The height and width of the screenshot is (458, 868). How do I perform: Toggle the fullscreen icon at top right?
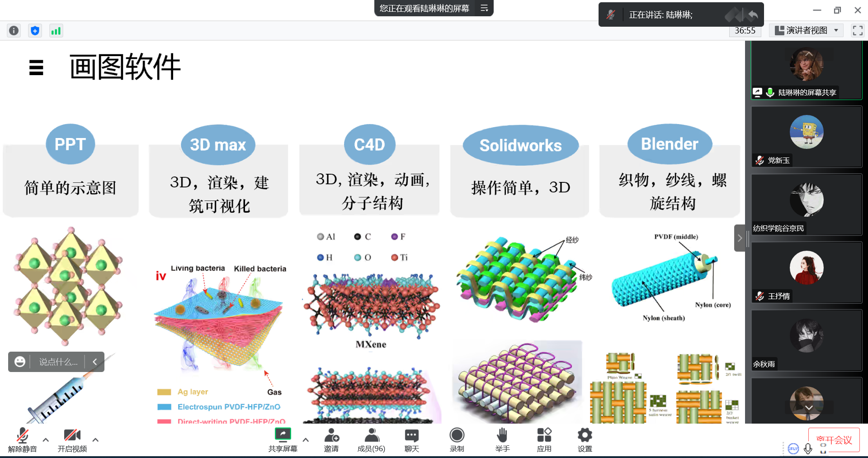coord(858,30)
